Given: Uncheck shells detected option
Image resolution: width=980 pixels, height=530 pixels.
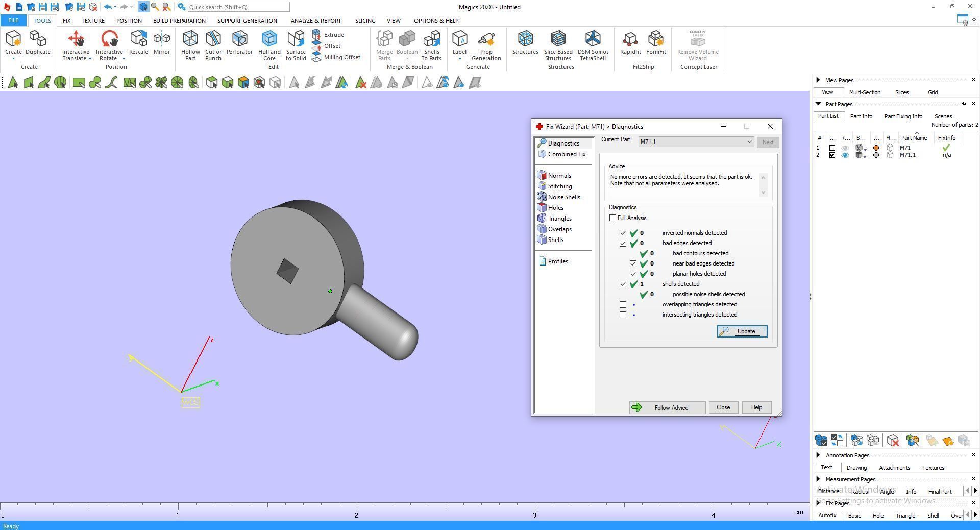Looking at the screenshot, I should (623, 284).
